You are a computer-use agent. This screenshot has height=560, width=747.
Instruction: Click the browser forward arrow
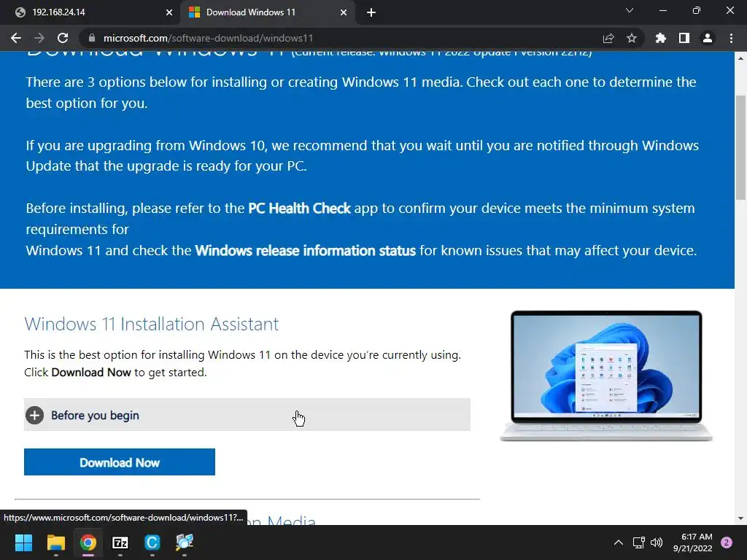(x=39, y=38)
